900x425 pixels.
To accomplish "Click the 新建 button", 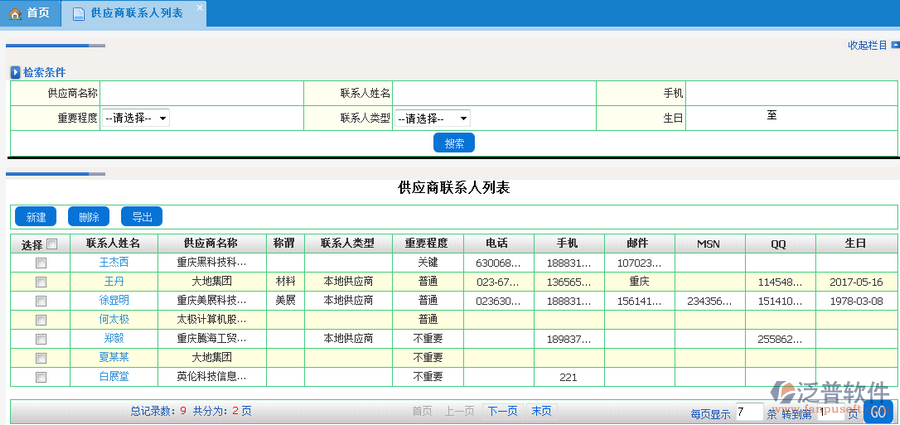I will (x=36, y=216).
